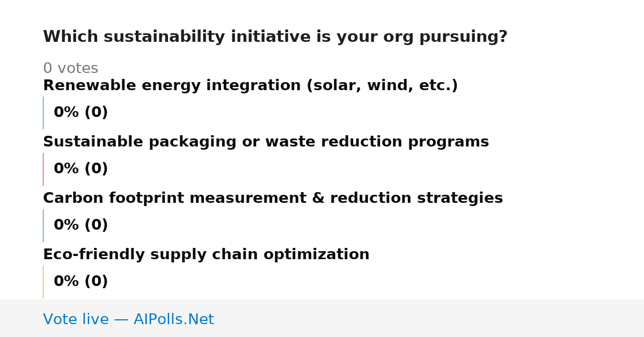Select Sustainable packaging or waste reduction option
This screenshot has width=644, height=337.
tap(266, 142)
